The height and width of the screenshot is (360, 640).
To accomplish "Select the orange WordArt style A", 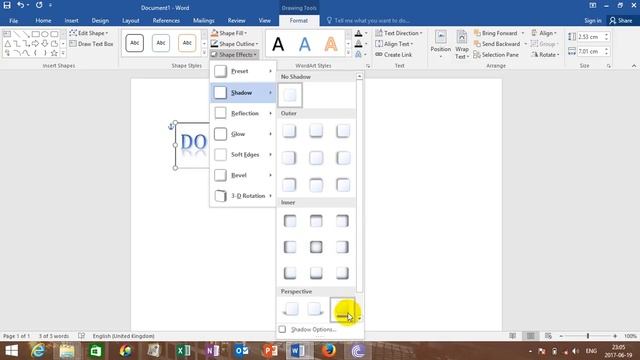I will [x=331, y=44].
